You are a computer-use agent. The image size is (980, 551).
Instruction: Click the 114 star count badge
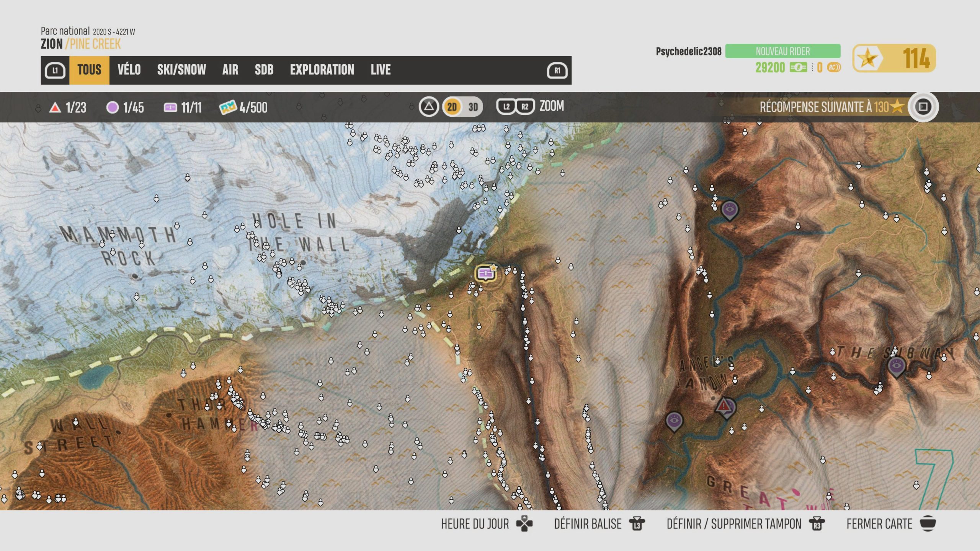point(894,58)
